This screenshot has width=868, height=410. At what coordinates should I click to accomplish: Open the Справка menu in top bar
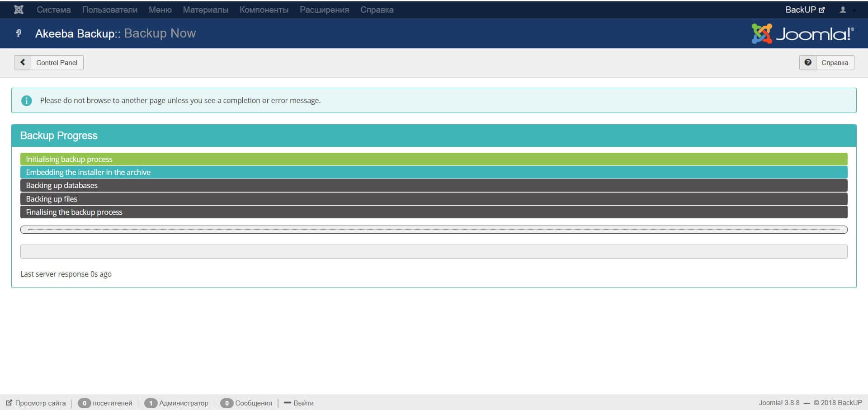[x=377, y=9]
